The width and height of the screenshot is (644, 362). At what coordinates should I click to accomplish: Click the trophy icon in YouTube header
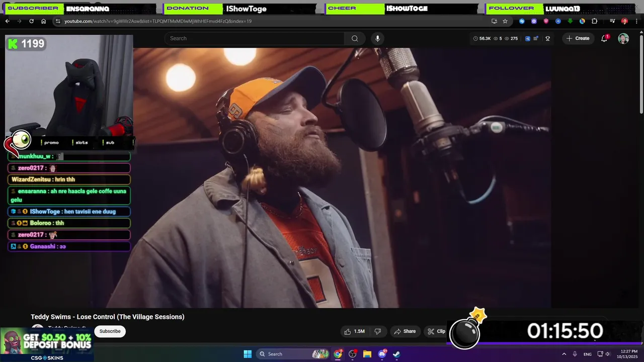(x=547, y=38)
